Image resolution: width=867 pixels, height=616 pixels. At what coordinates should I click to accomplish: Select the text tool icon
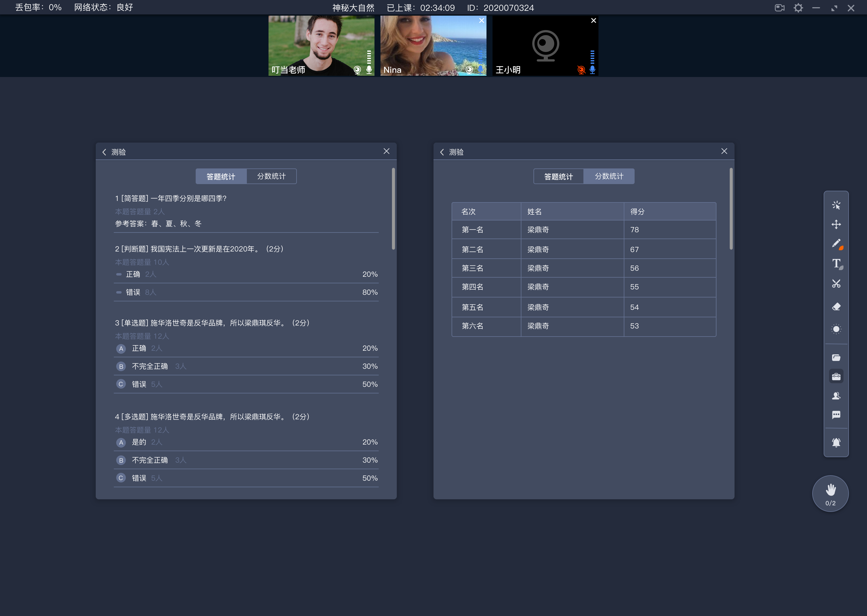[x=836, y=265]
